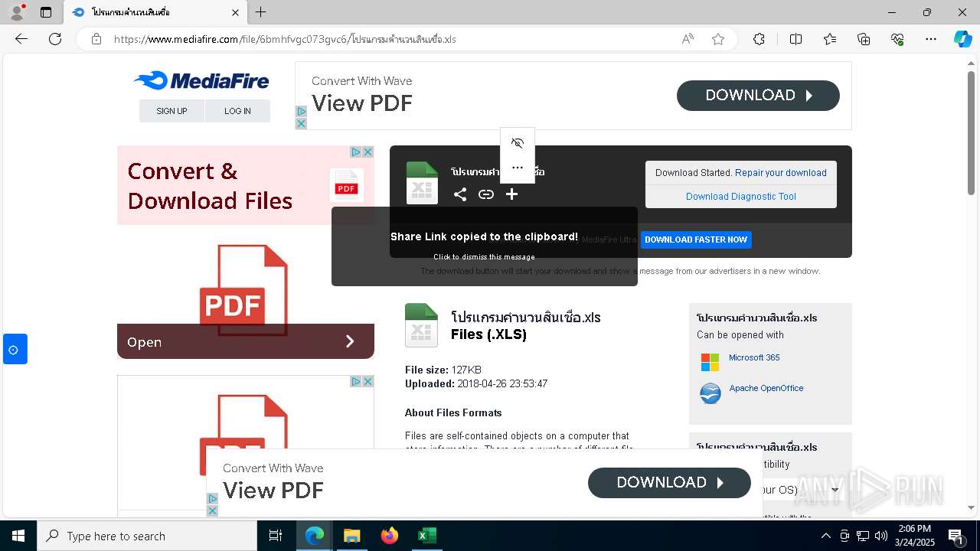The width and height of the screenshot is (980, 551).
Task: Click the address bar URL
Action: pyautogui.click(x=285, y=39)
